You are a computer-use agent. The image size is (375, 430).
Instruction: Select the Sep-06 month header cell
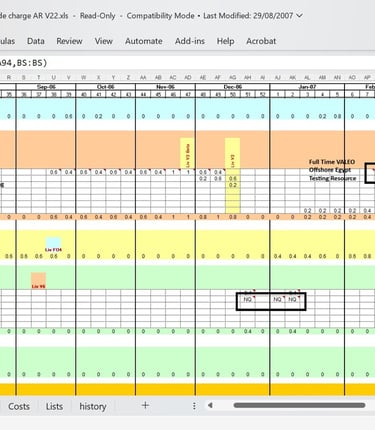pos(46,87)
